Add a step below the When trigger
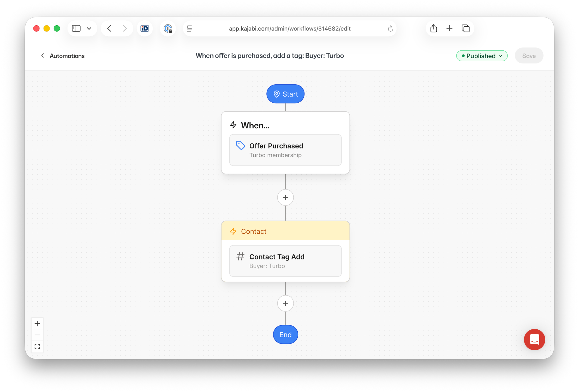The width and height of the screenshot is (579, 392). point(285,197)
